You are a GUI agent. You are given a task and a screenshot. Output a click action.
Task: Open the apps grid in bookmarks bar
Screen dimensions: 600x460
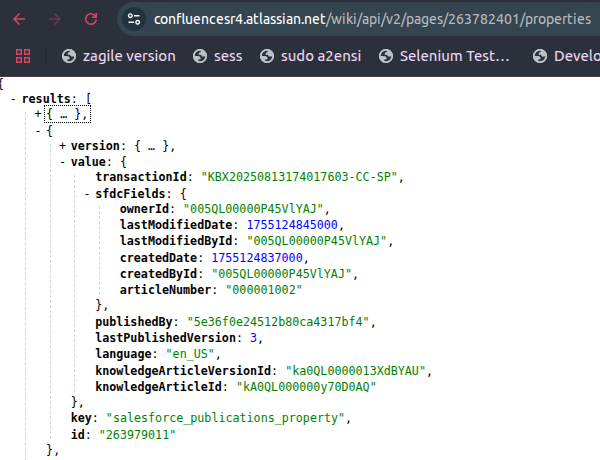pos(23,56)
